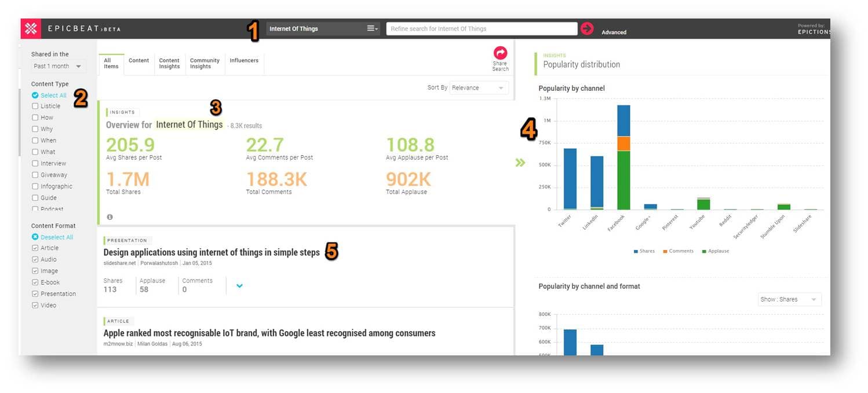Viewport: 868px width, 393px height.
Task: Open the Sort By Relevance dropdown
Action: click(479, 88)
